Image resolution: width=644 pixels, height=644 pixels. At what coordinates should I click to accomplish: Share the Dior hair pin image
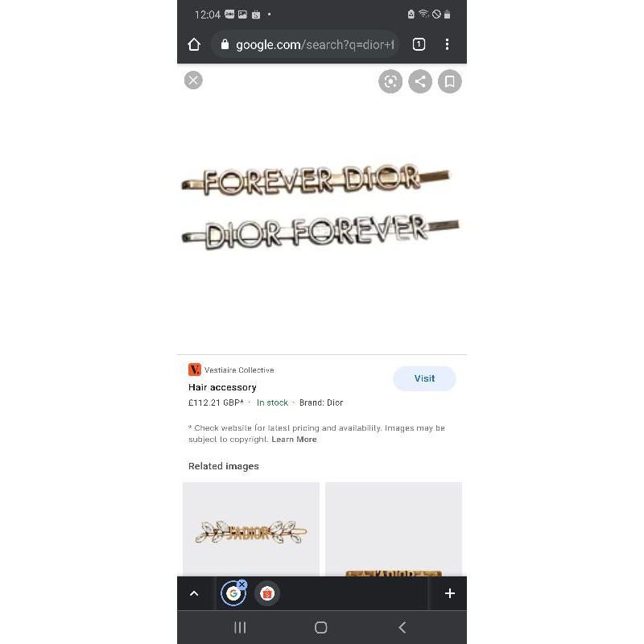tap(419, 81)
